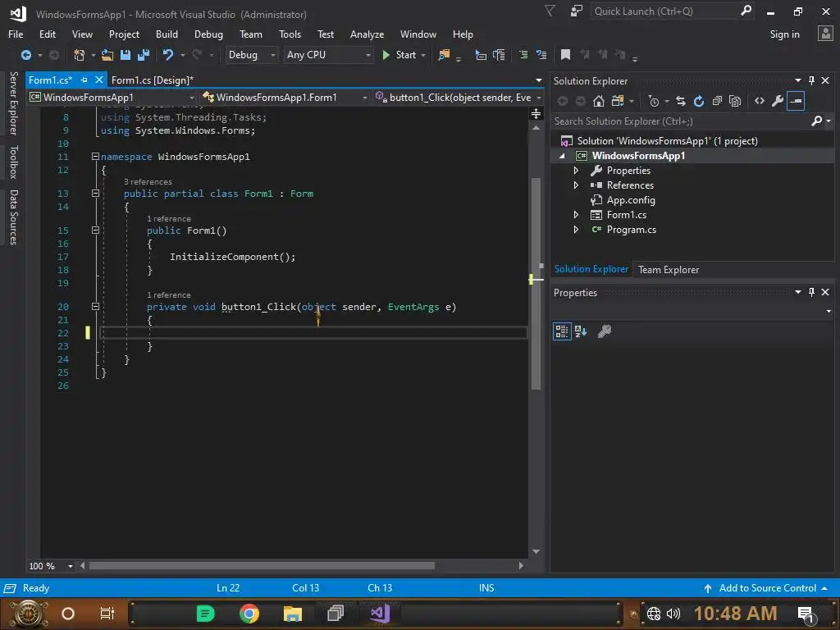Collapse the namespace WindowsFormsApp1 code block
The width and height of the screenshot is (840, 630).
pyautogui.click(x=95, y=157)
